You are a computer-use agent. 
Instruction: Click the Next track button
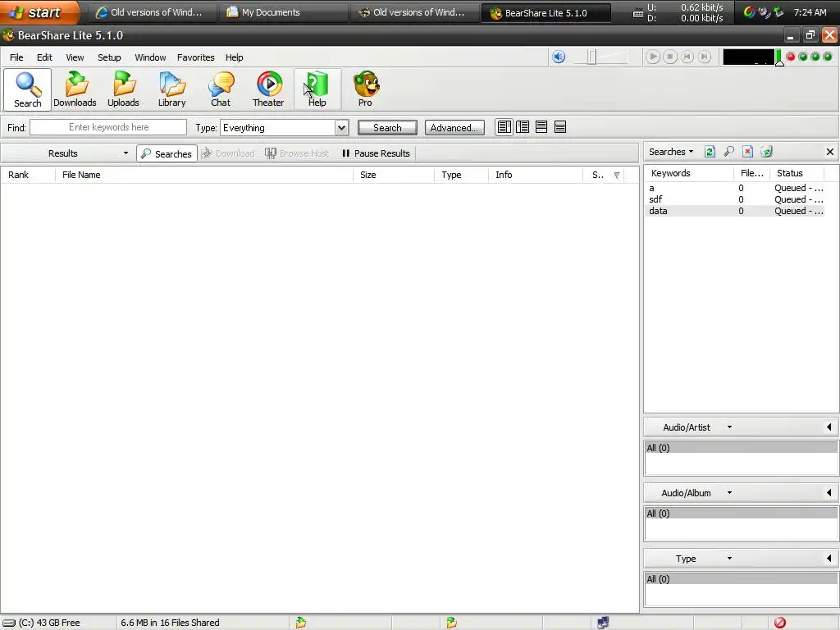[x=705, y=57]
